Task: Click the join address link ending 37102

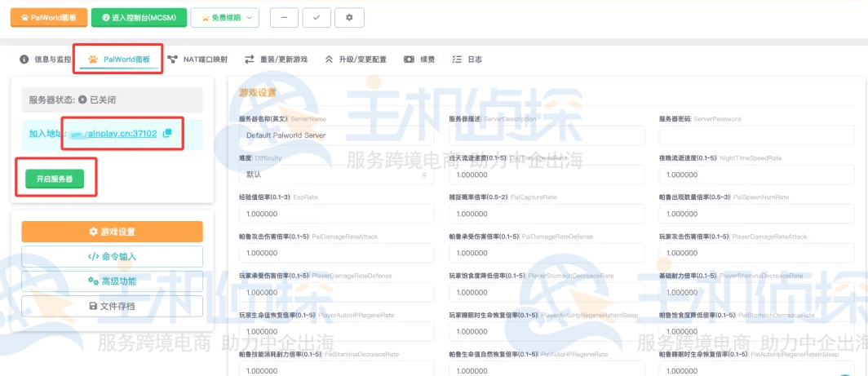Action: 113,134
